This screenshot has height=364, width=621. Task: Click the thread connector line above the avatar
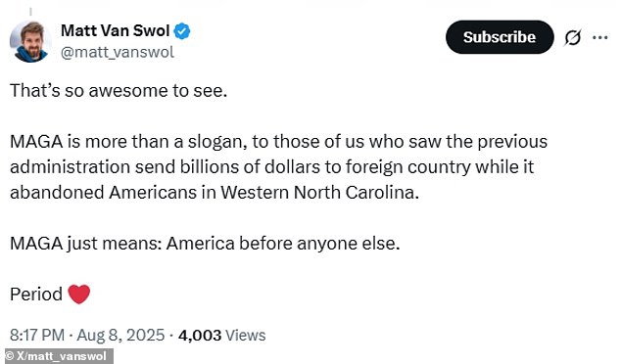coord(30,12)
